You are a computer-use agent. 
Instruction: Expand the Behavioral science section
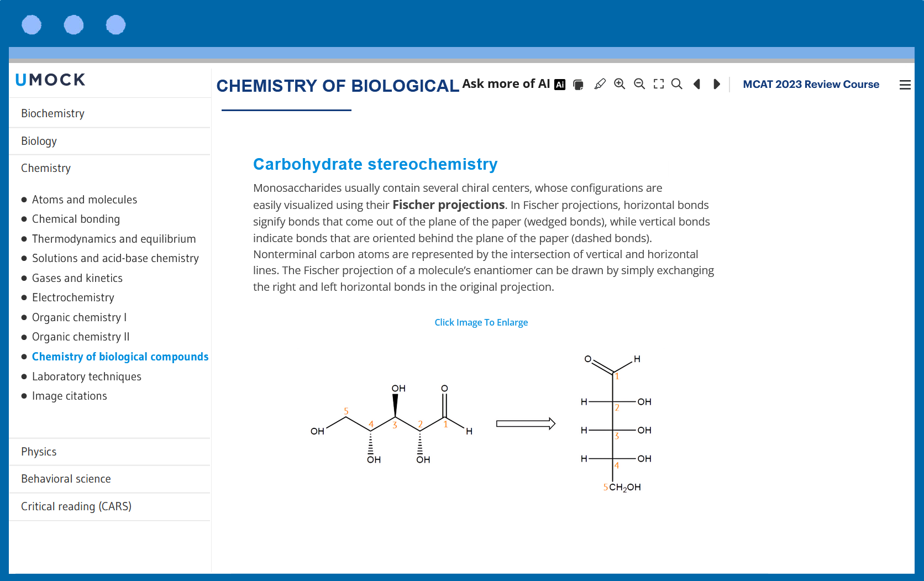coord(109,479)
